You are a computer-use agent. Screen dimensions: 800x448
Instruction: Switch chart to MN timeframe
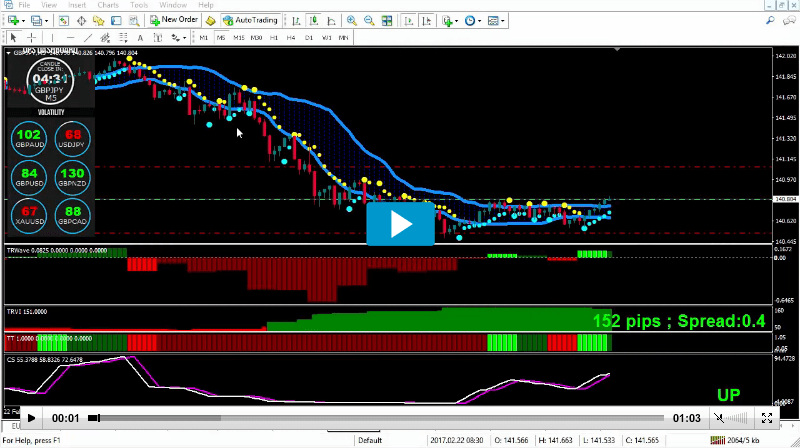click(343, 38)
